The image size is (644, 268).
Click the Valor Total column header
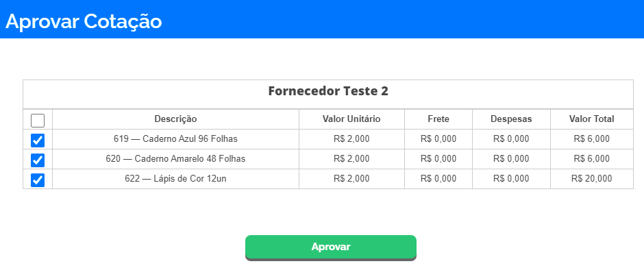(x=592, y=119)
